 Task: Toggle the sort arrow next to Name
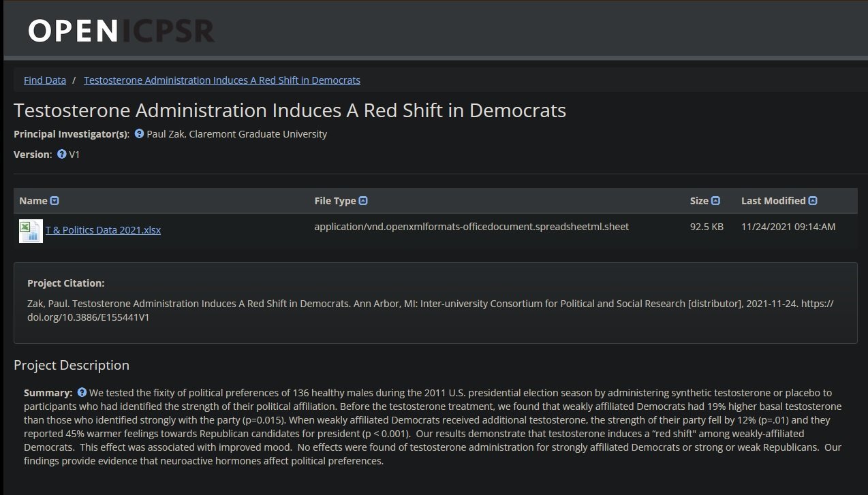pos(55,201)
